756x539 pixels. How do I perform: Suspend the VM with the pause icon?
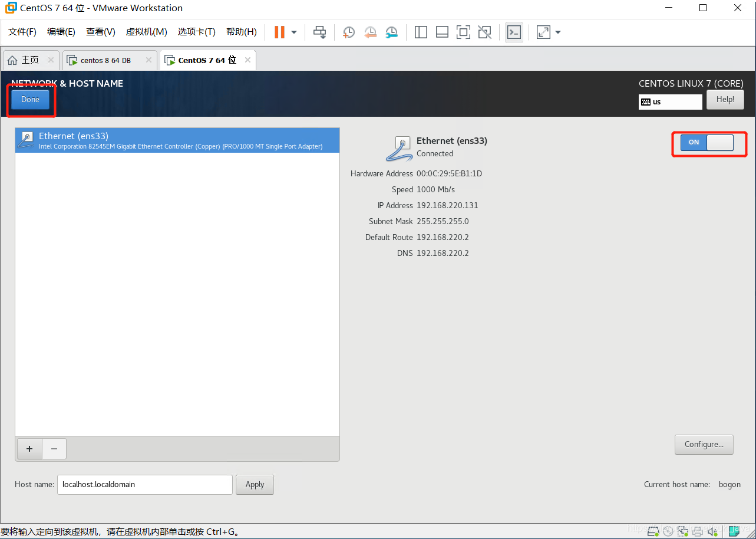pos(279,32)
